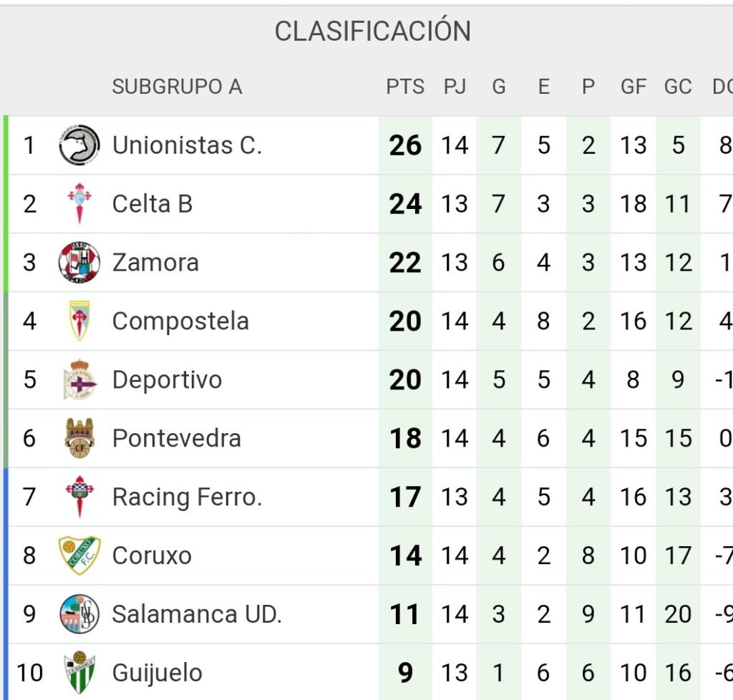Tap the Celta B club crest

tap(79, 204)
